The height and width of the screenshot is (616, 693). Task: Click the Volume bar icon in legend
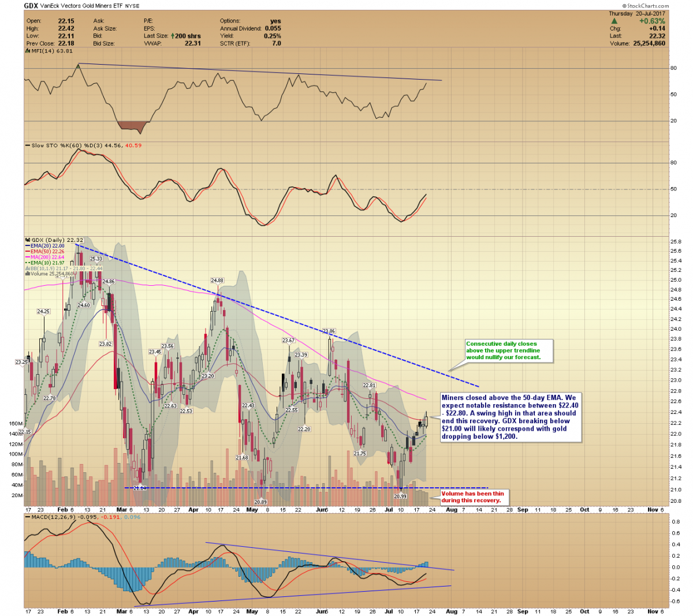pos(27,274)
